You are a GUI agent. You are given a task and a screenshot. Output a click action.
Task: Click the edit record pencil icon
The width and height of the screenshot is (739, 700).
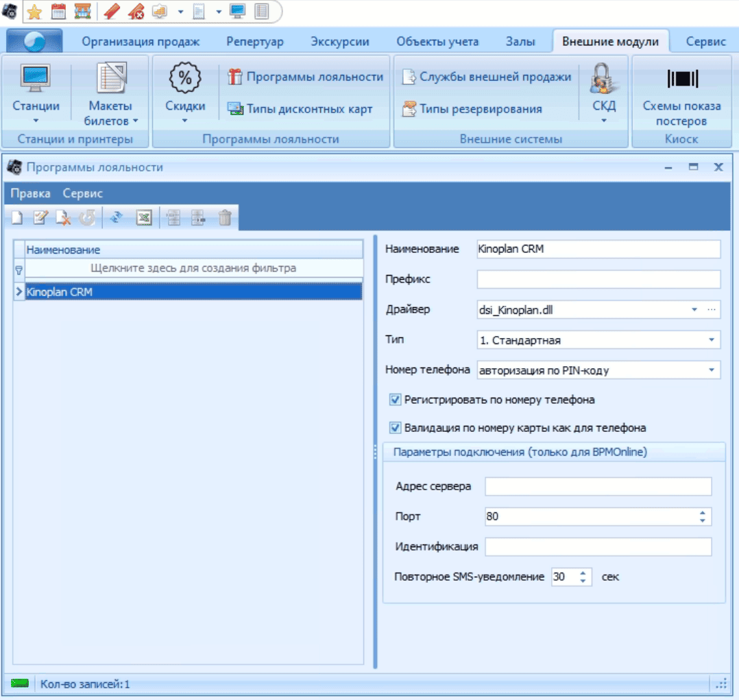click(40, 218)
